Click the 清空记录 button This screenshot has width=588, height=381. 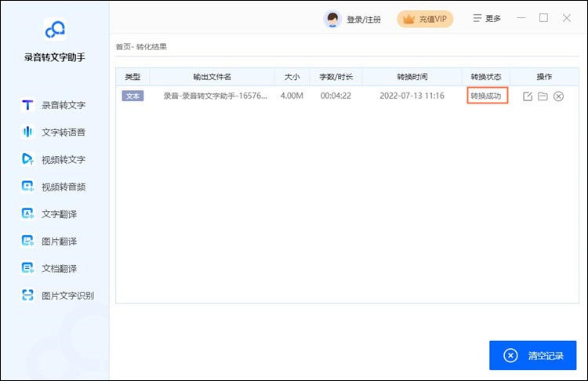(x=532, y=355)
